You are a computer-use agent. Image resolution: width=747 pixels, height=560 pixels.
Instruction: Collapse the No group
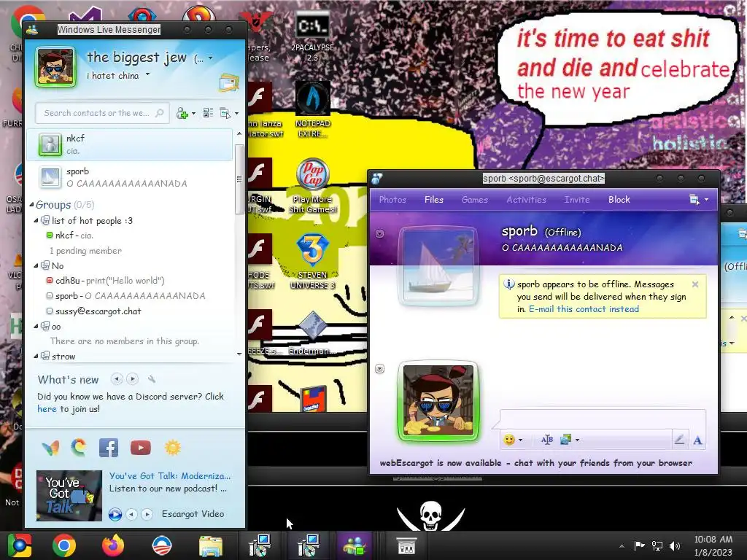point(36,265)
